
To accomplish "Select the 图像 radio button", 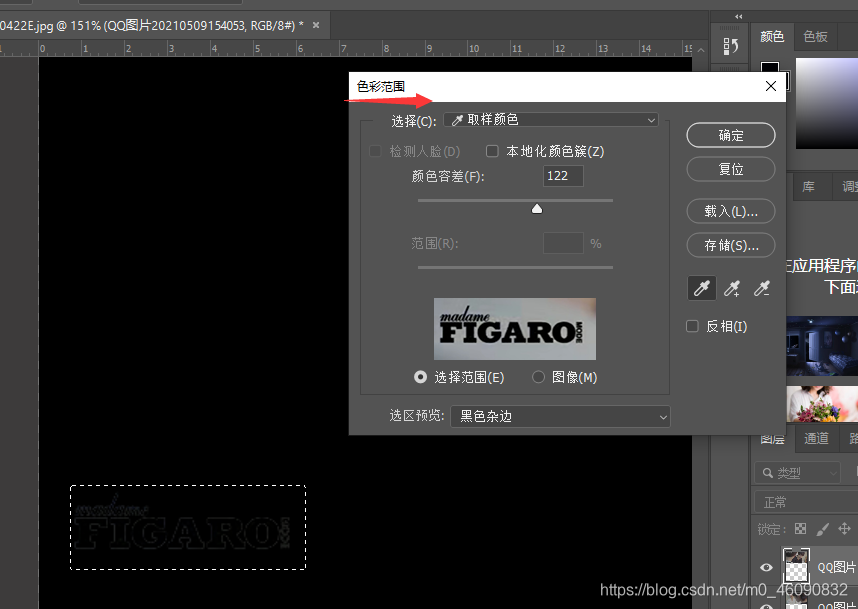I will point(538,377).
